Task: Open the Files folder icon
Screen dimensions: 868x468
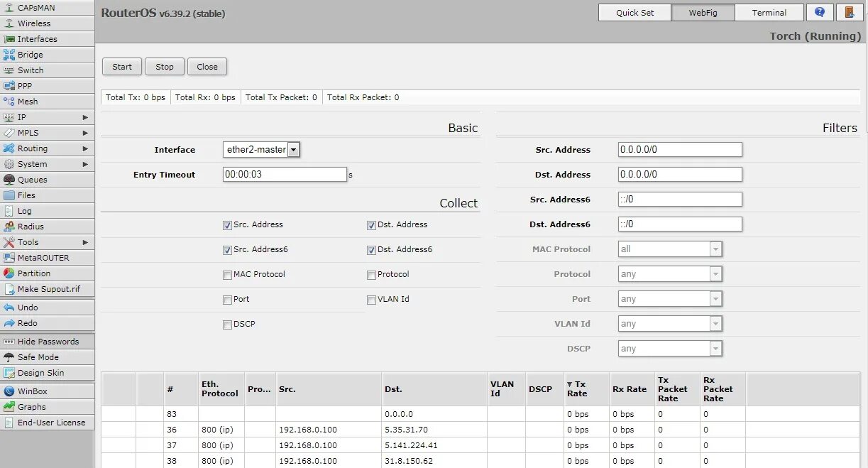Action: pos(9,195)
